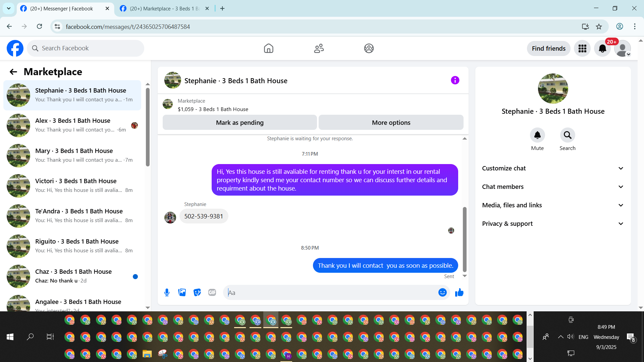This screenshot has height=362, width=644.
Task: Open the Friends icon in top navigation
Action: (x=319, y=48)
